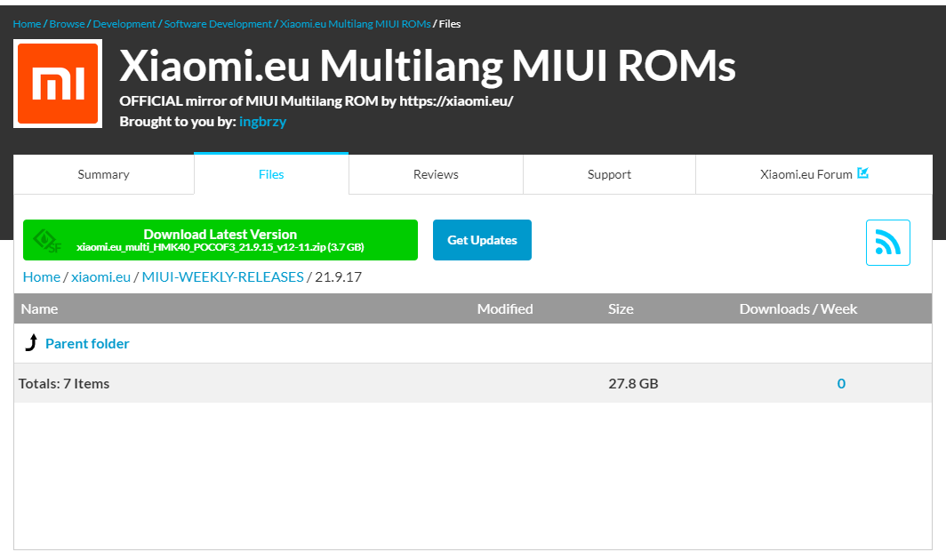Click Browse in the top breadcrumb
The height and width of the screenshot is (560, 946).
pyautogui.click(x=67, y=23)
